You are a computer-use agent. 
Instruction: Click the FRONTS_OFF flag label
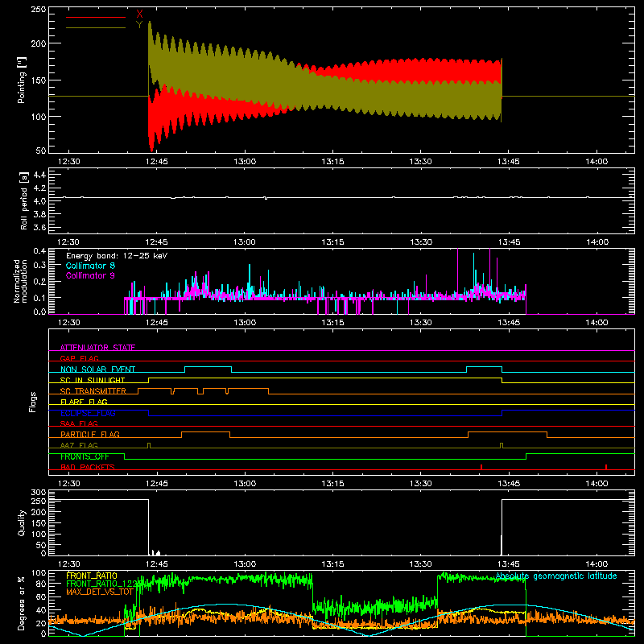point(85,456)
